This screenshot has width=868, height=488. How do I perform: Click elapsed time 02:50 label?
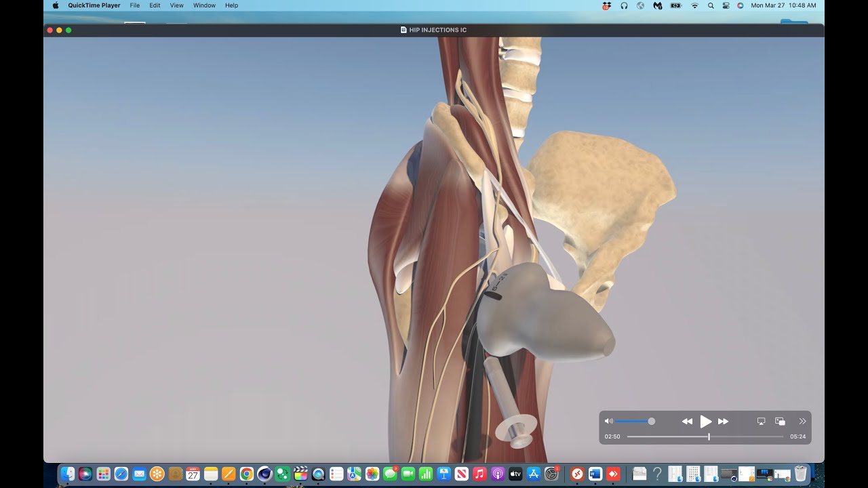[612, 436]
